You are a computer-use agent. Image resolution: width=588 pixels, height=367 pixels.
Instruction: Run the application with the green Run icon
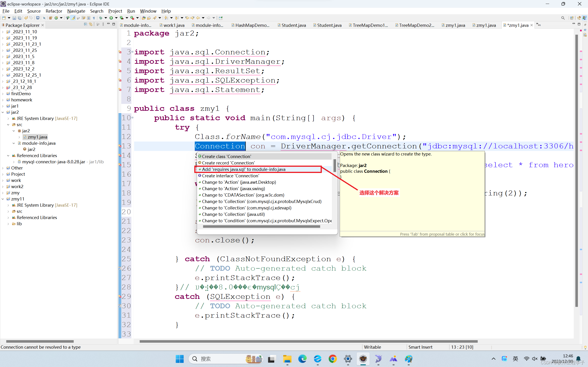(111, 18)
